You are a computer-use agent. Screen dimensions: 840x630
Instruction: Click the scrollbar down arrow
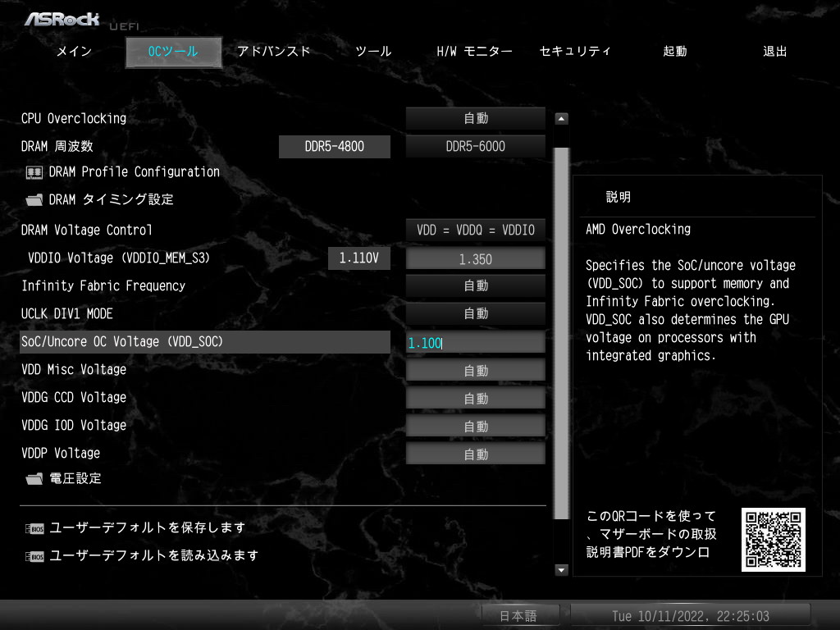click(x=561, y=570)
